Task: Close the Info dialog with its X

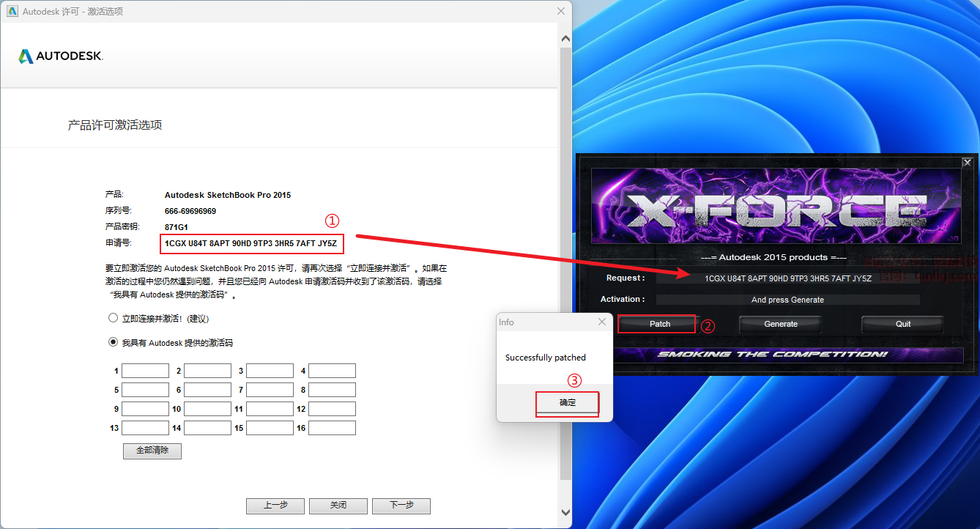Action: coord(602,322)
